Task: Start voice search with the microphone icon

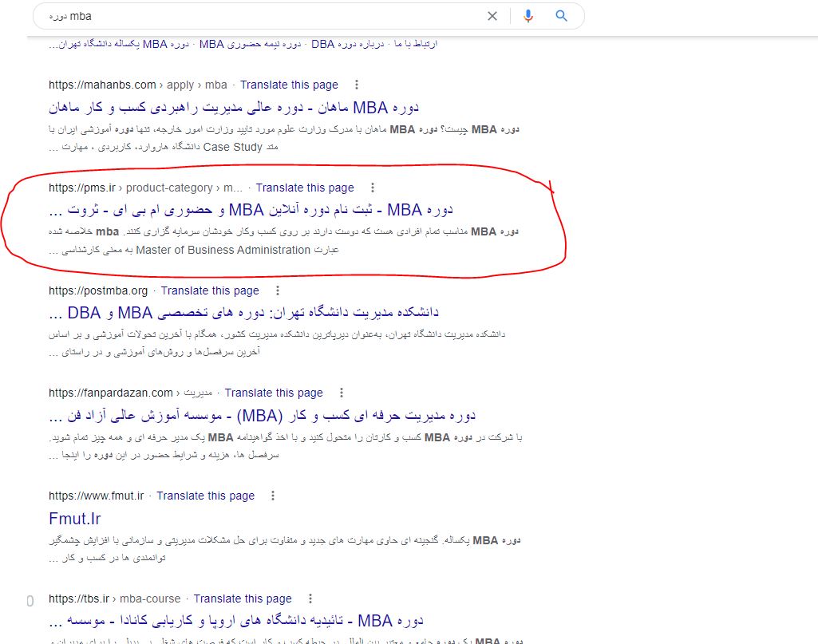Action: tap(528, 16)
